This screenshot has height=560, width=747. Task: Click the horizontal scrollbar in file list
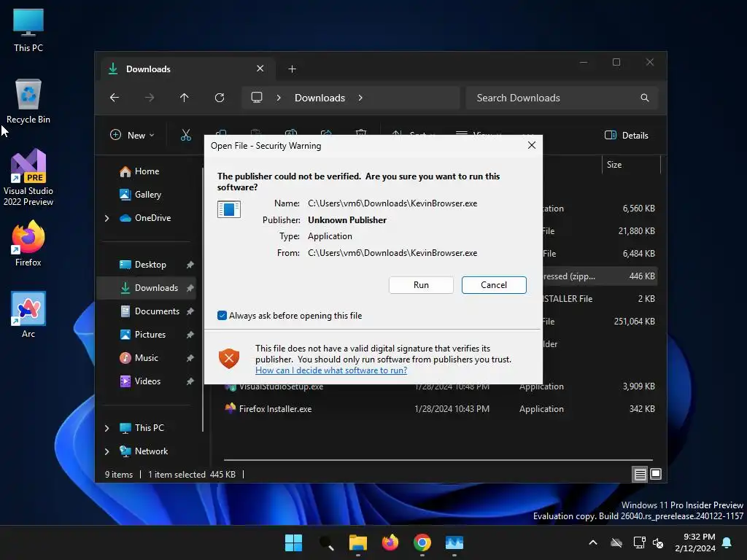438,460
